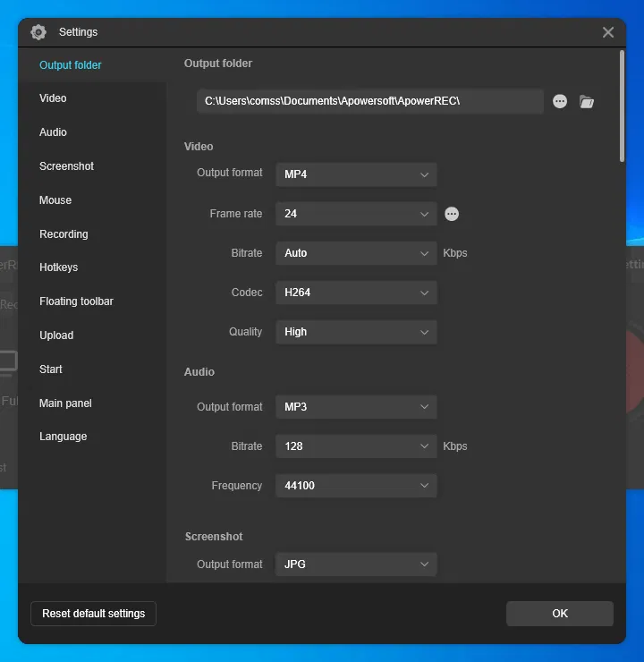This screenshot has height=662, width=644.
Task: Open Floating toolbar settings
Action: pos(76,301)
